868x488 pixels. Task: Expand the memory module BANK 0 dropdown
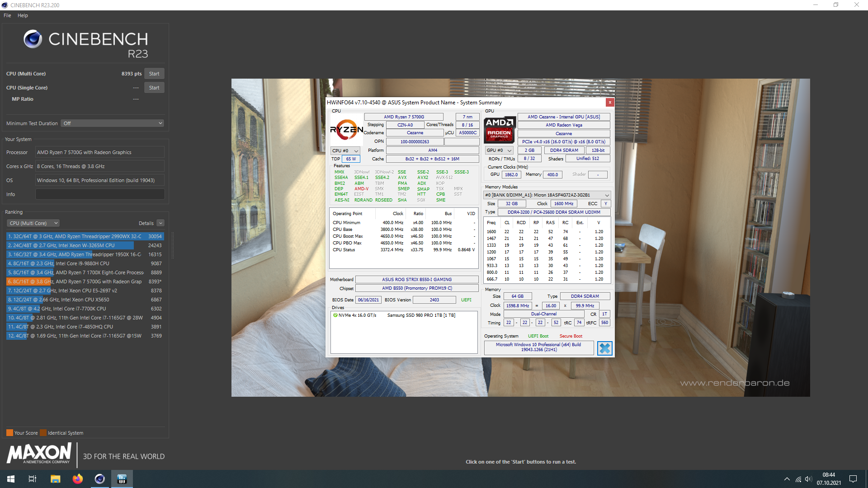coord(547,195)
